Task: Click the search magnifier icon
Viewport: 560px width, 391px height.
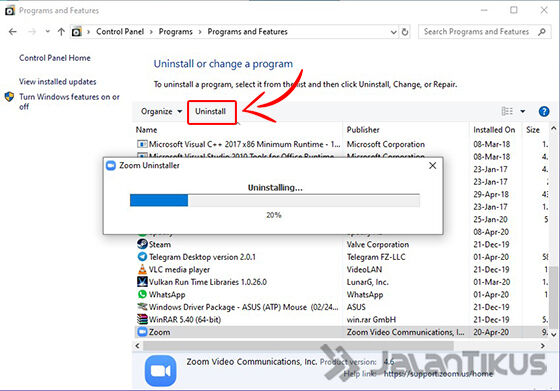Action: coord(542,32)
